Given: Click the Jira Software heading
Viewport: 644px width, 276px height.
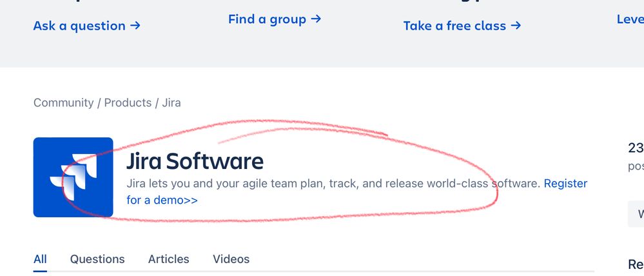Looking at the screenshot, I should (x=195, y=161).
